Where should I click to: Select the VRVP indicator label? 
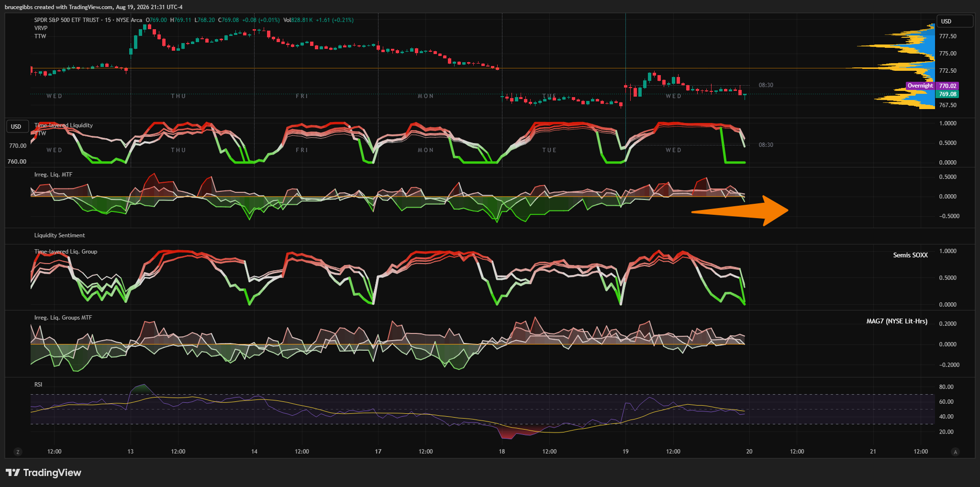click(x=41, y=28)
